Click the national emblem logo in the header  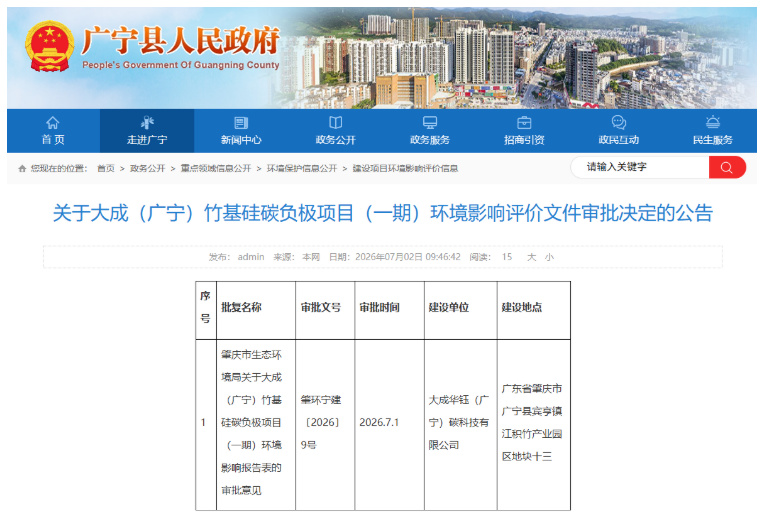(49, 47)
